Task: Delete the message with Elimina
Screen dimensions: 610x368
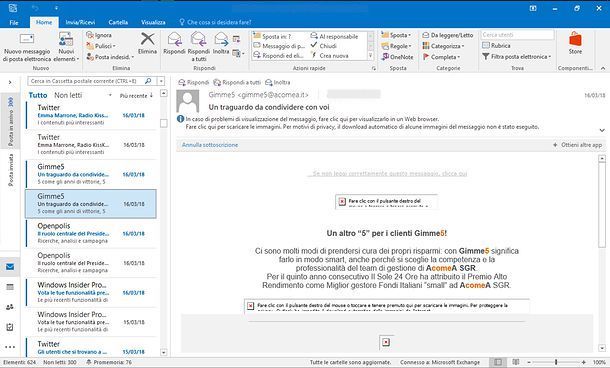Action: tap(147, 44)
